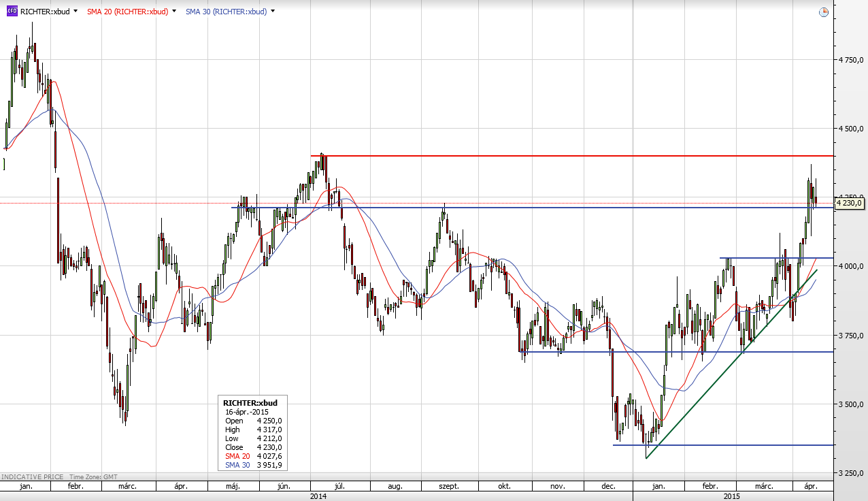Viewport: 868px width, 501px height.
Task: Click the 4 000,0 price axis label
Action: point(850,266)
